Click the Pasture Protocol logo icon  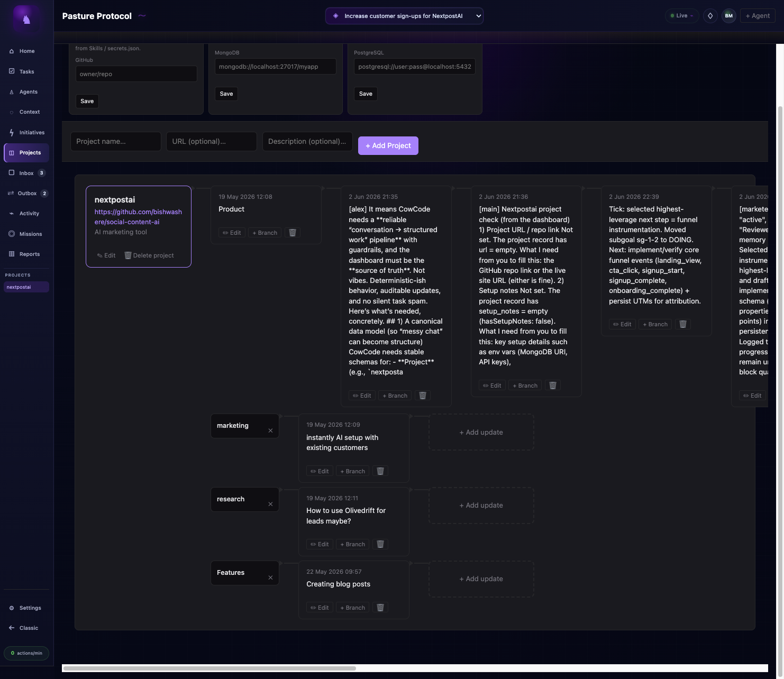[x=26, y=20]
